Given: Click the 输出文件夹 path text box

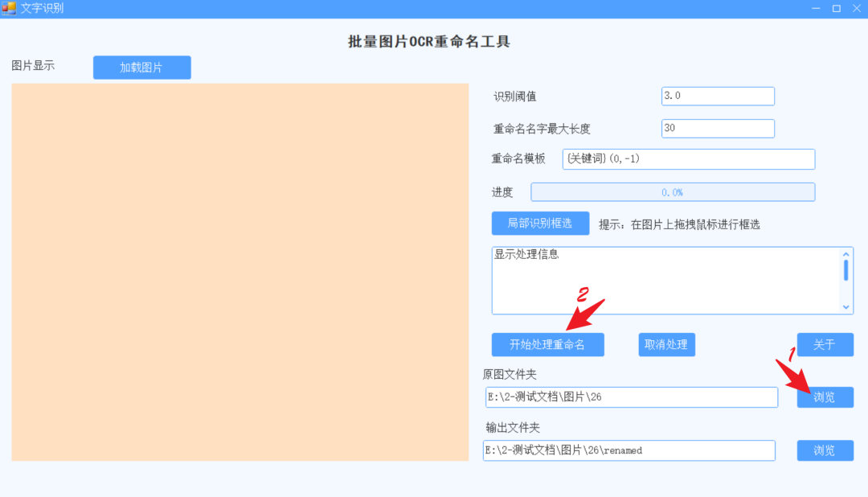Looking at the screenshot, I should [630, 450].
